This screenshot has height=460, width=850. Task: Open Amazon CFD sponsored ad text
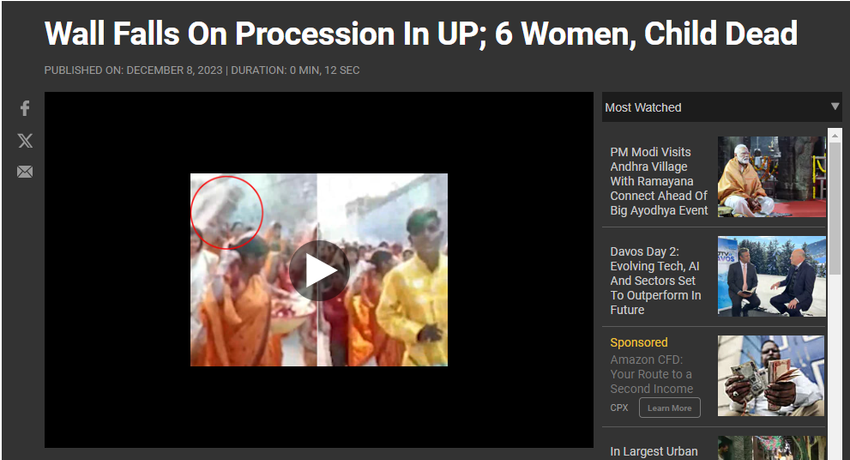(x=652, y=374)
